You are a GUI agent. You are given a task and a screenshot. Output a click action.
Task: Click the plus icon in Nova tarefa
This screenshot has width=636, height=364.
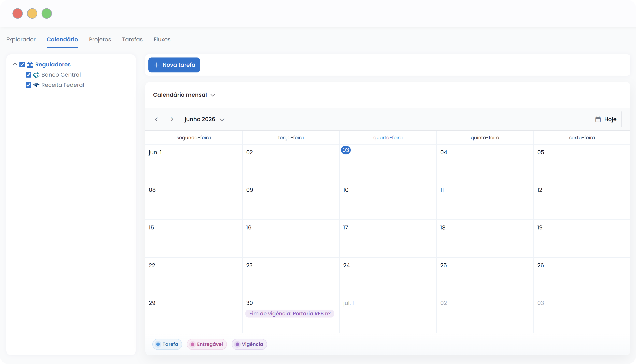point(156,65)
